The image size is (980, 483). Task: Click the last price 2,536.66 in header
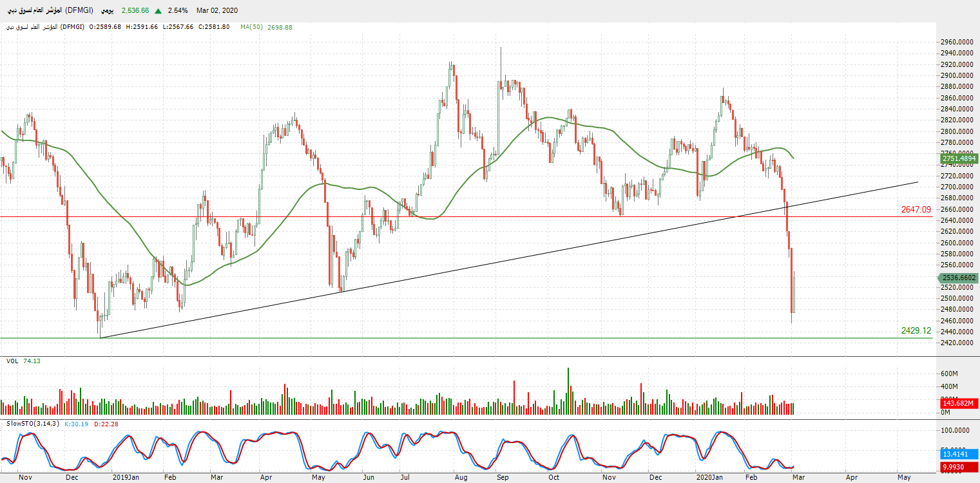135,11
